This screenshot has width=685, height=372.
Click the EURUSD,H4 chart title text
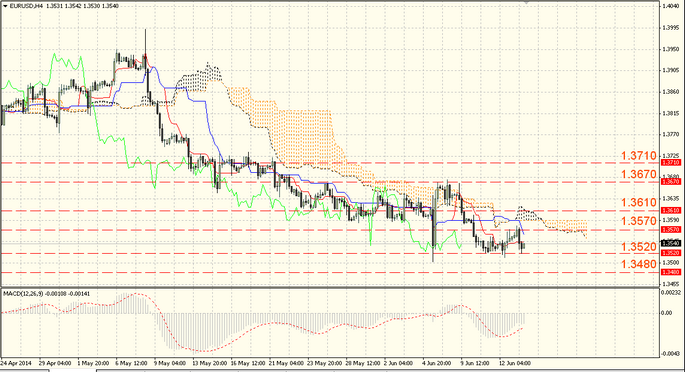coord(26,6)
